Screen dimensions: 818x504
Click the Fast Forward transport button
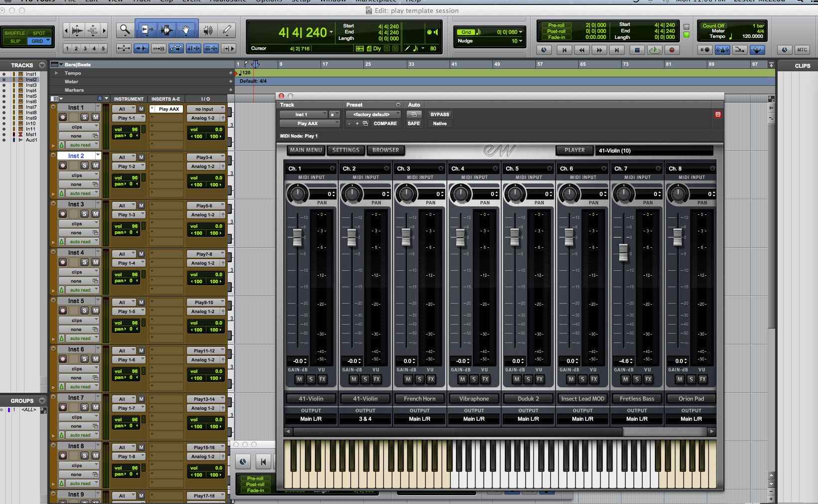point(599,50)
